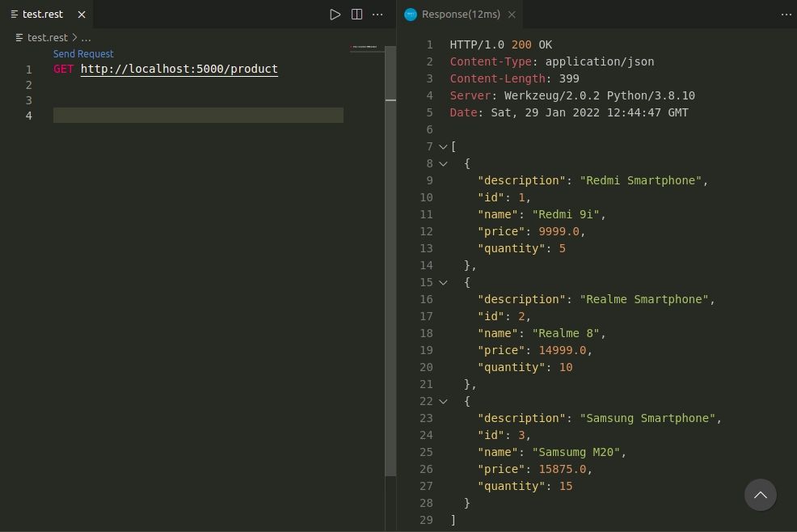The width and height of the screenshot is (797, 532).
Task: Click the quantity value 10
Action: pyautogui.click(x=566, y=367)
